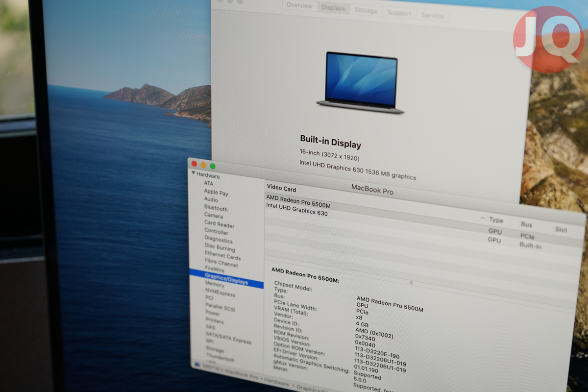Click the VRAM value 4 GB

pos(362,324)
